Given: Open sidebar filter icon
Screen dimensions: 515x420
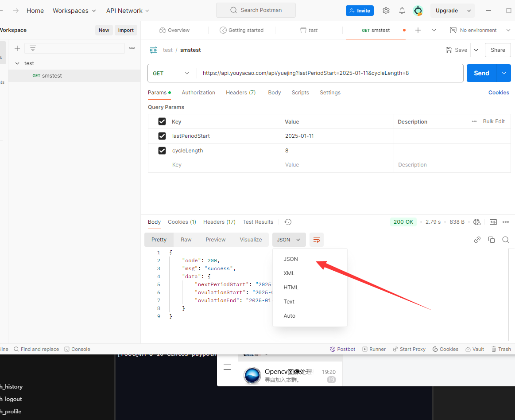Looking at the screenshot, I should click(x=32, y=48).
